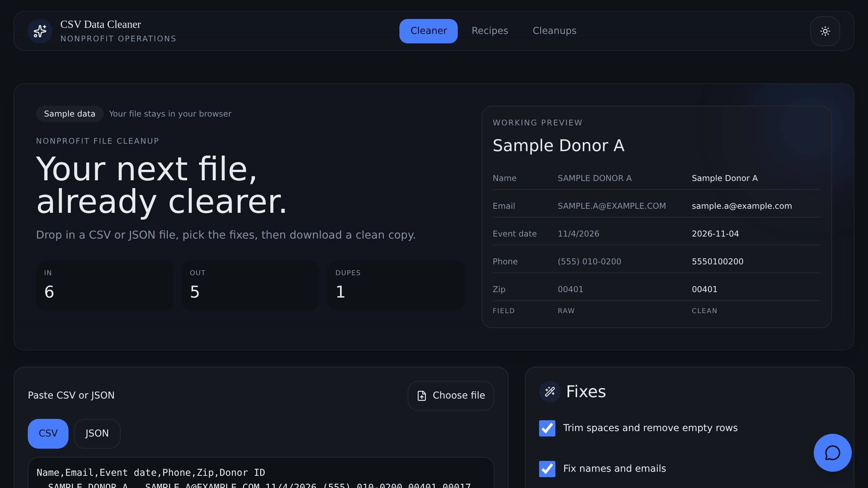Screen dimensions: 868x488
Task: Click the DUPES count card showing 1
Action: (396, 285)
